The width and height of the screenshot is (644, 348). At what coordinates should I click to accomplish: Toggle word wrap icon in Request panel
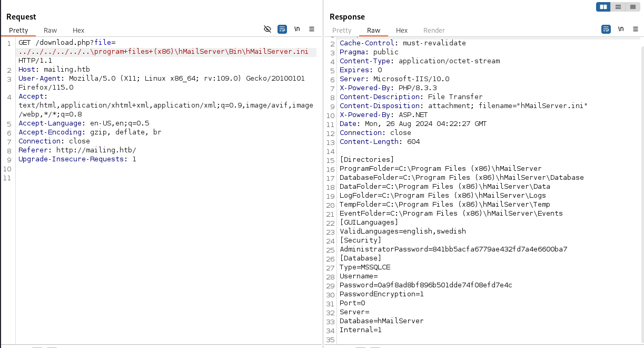pos(282,29)
